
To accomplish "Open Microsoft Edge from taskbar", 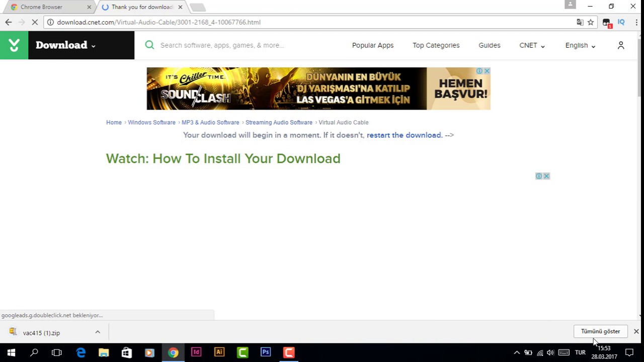I will click(80, 352).
